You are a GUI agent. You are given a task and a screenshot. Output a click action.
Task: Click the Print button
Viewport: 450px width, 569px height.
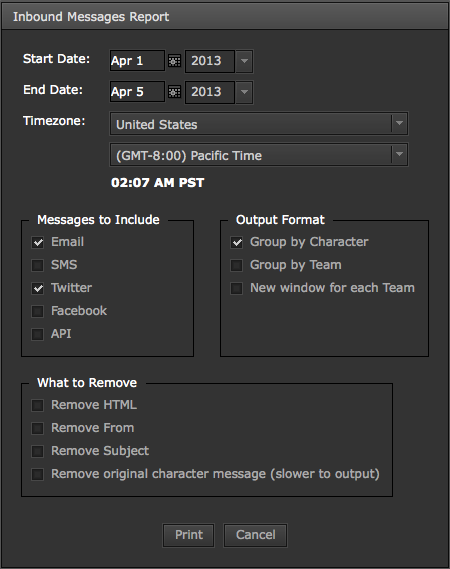tap(188, 535)
